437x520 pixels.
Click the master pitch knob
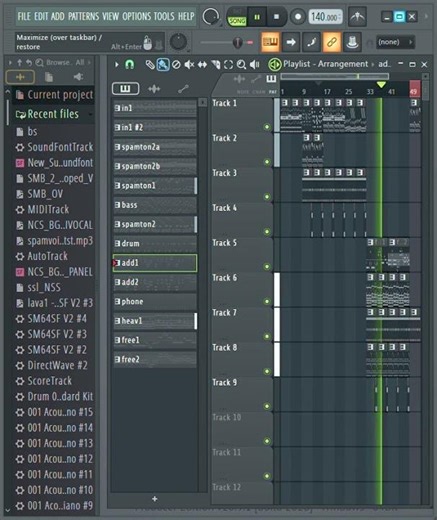tap(178, 42)
